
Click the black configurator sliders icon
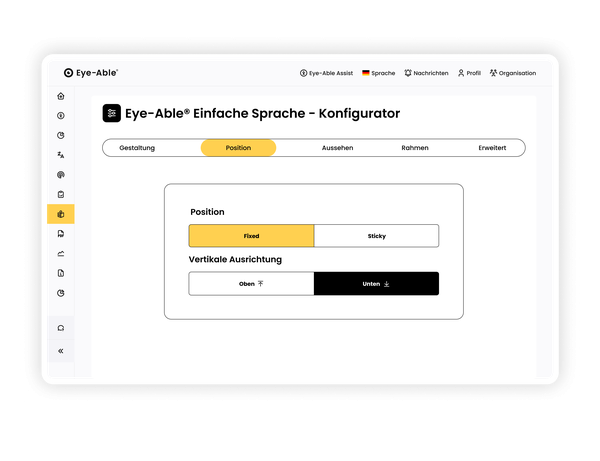click(112, 113)
